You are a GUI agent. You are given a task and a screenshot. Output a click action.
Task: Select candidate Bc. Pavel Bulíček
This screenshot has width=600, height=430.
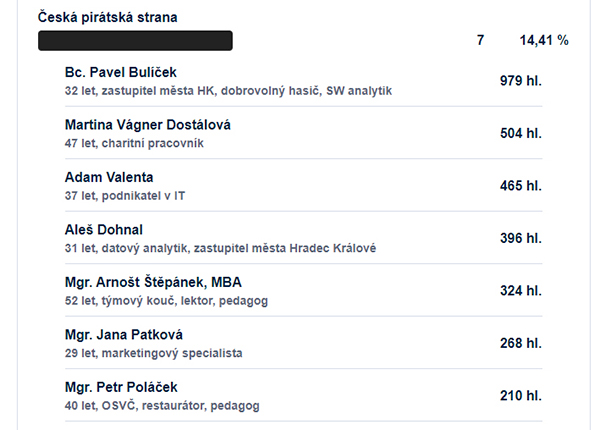point(121,72)
